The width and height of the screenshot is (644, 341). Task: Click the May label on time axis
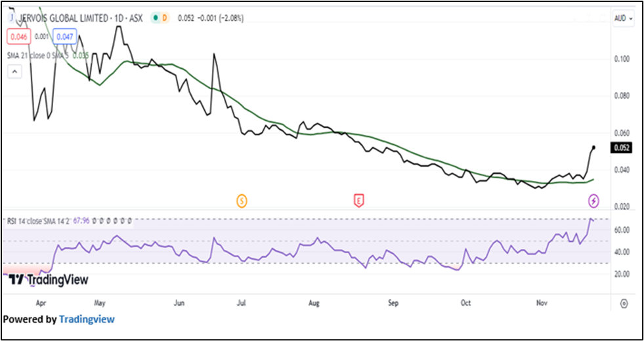click(x=100, y=304)
